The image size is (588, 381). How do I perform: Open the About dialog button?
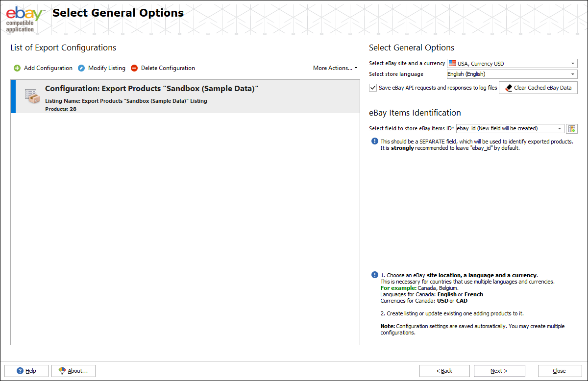click(73, 371)
